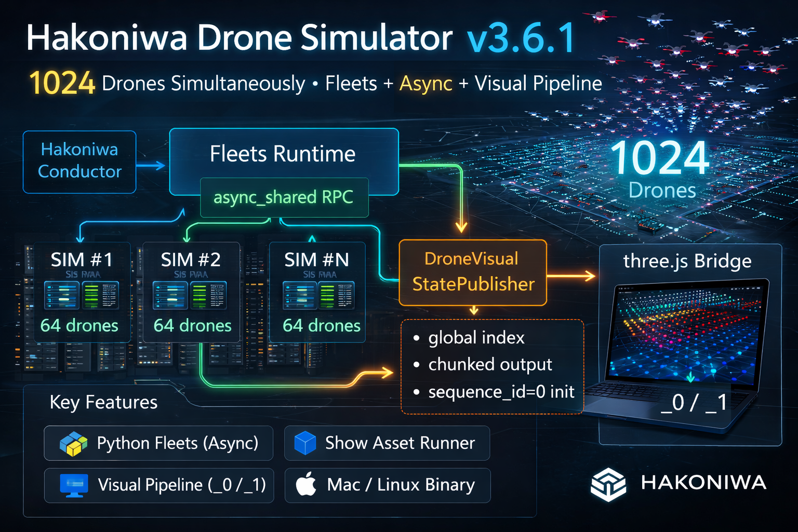
Task: Select the "chunked output" bullet item
Action: click(x=489, y=365)
